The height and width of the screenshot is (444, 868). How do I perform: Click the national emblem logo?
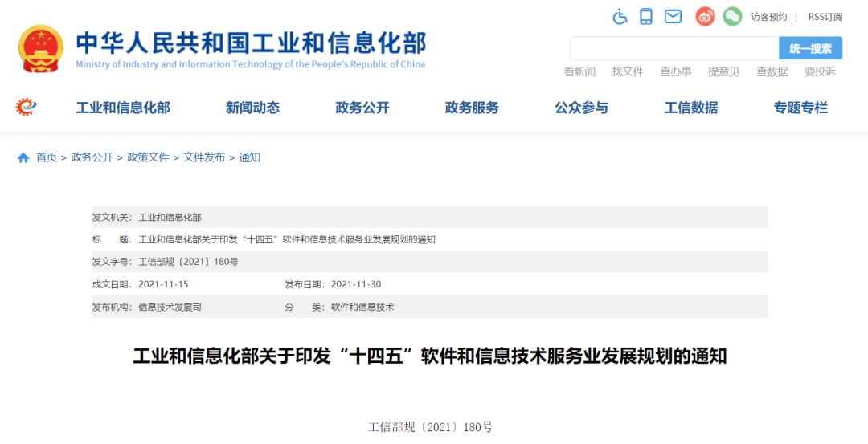point(40,49)
